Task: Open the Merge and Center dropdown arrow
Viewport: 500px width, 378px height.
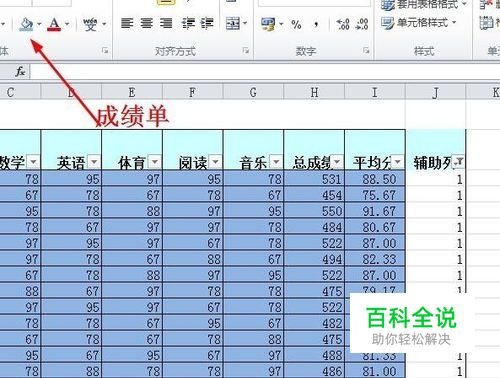Action: (x=245, y=23)
